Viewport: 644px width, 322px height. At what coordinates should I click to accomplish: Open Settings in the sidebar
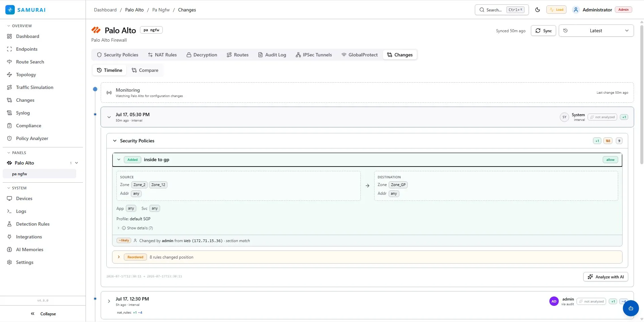click(x=24, y=262)
